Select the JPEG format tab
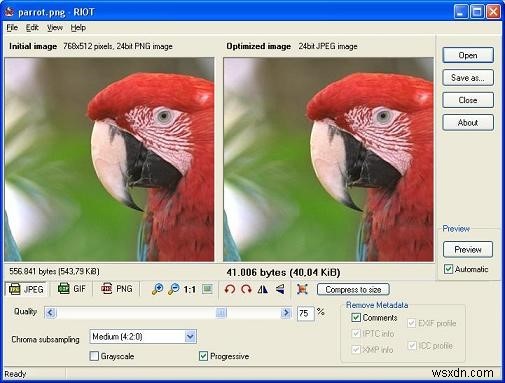Image resolution: width=505 pixels, height=383 pixels. 27,289
